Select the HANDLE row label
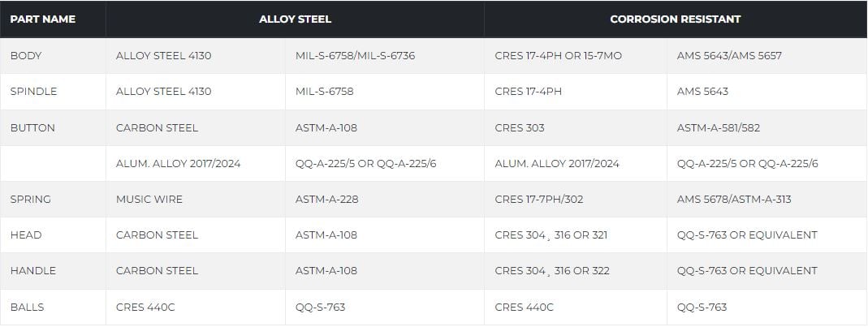Screen dimensions: 868x327 [32, 270]
